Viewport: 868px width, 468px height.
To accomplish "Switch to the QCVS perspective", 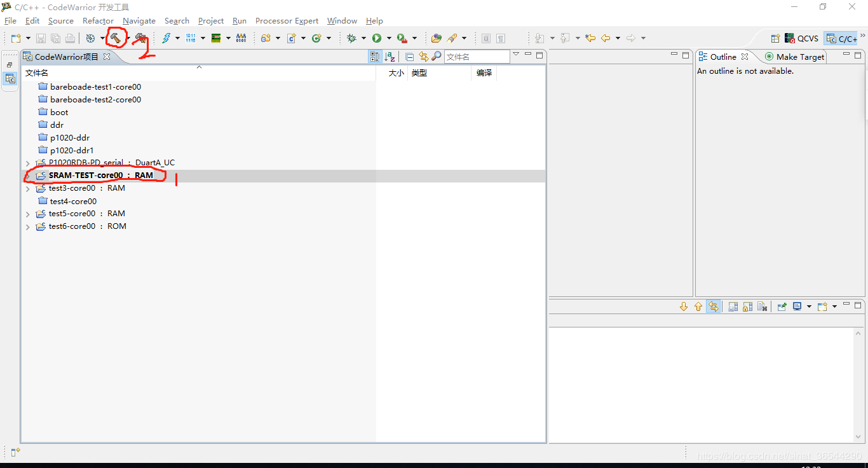I will pos(802,39).
